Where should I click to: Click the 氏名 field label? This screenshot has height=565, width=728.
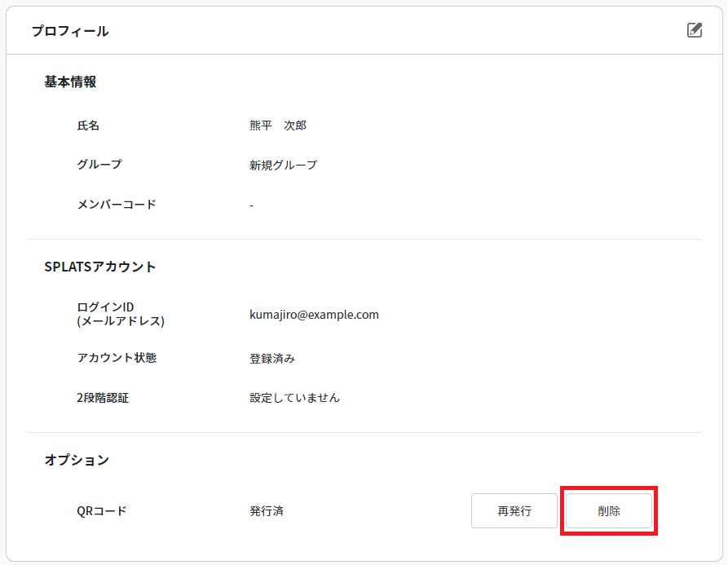tap(88, 126)
